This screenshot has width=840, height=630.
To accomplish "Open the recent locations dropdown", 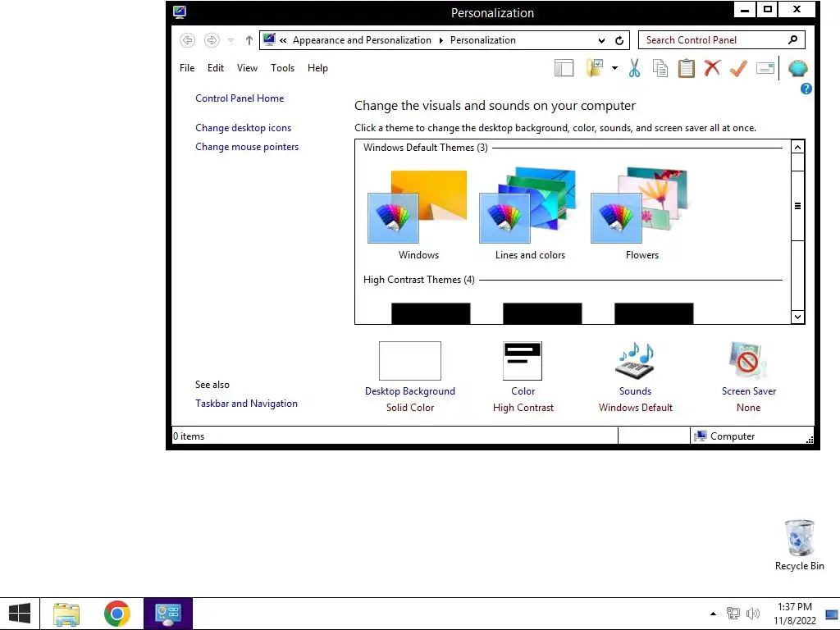I will tap(231, 40).
